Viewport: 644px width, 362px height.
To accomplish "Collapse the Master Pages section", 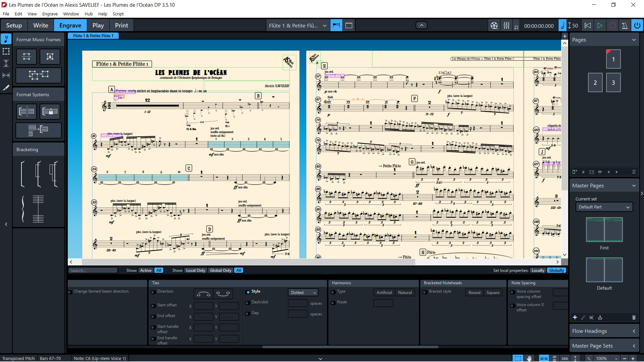I will click(634, 186).
